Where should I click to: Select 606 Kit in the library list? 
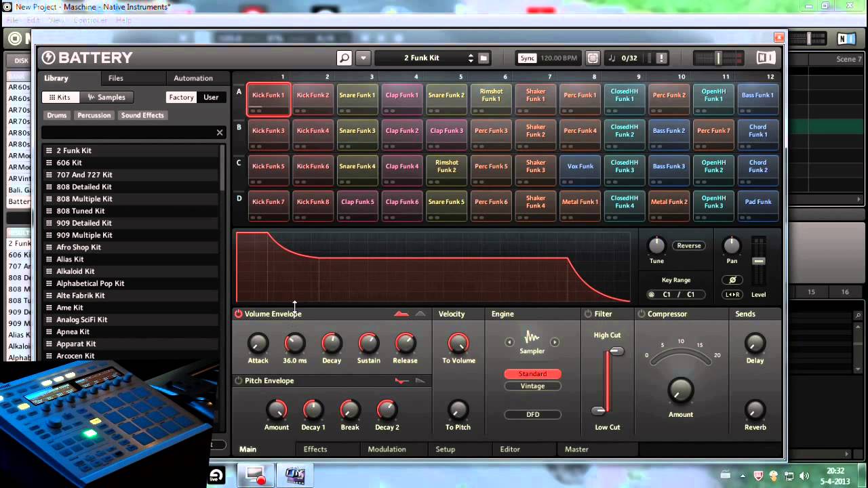(x=131, y=163)
